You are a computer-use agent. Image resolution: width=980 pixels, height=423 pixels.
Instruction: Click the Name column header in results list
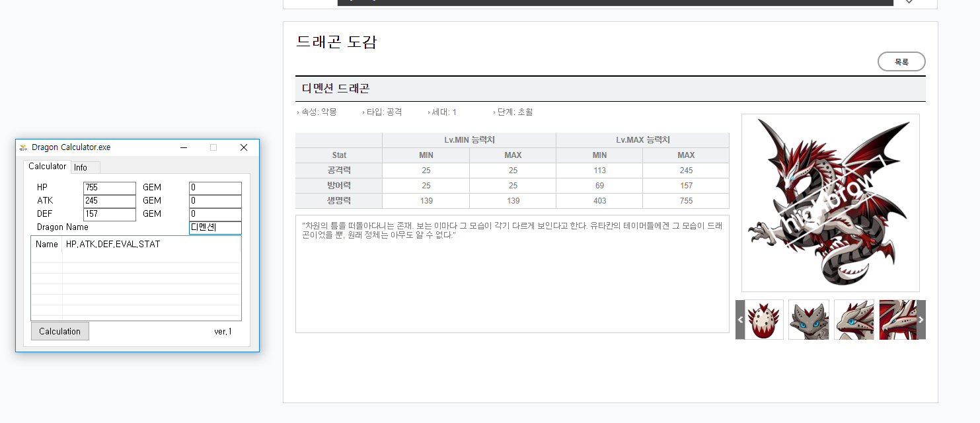click(47, 245)
